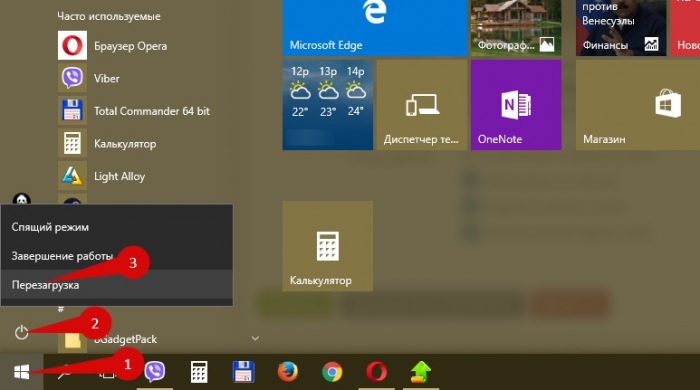This screenshot has height=390, width=700.
Task: Open Total Commander 64 bit entry
Action: point(134,111)
